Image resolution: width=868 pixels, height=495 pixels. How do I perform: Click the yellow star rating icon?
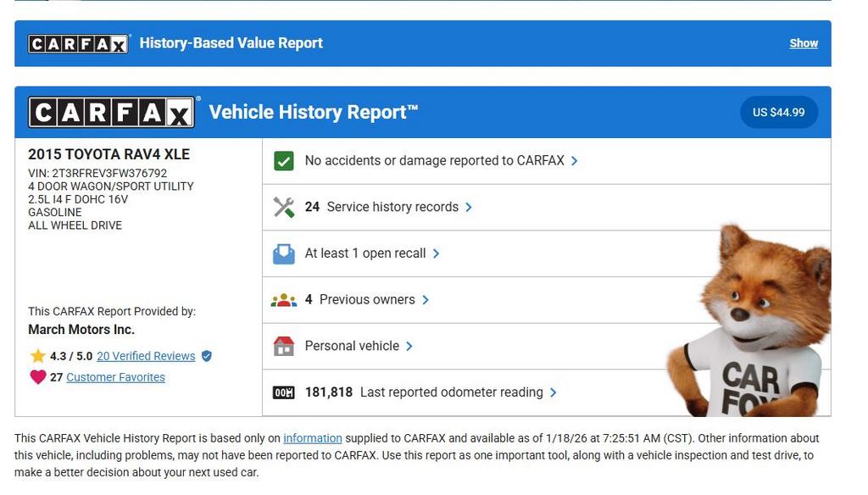pos(37,356)
